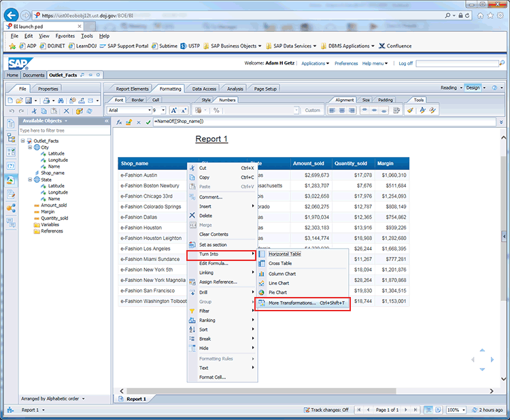This screenshot has width=510, height=420.
Task: Click the align right icon
Action: click(352, 111)
